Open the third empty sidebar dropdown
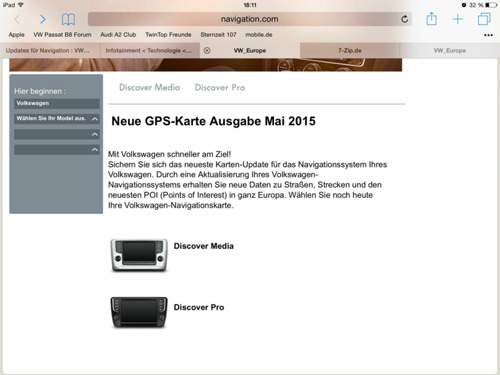Screen dimensions: 500x375 tap(57, 149)
